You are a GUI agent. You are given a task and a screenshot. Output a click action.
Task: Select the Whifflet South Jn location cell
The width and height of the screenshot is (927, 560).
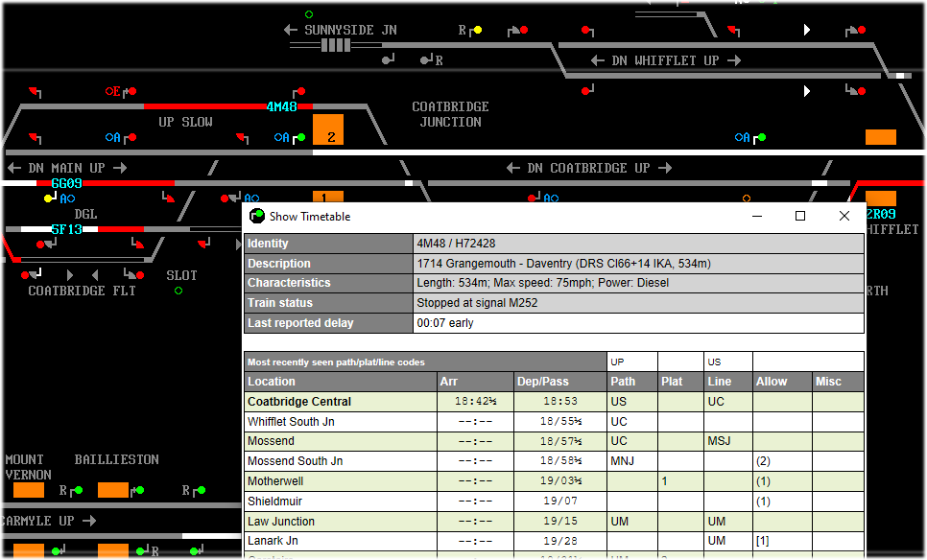(341, 422)
